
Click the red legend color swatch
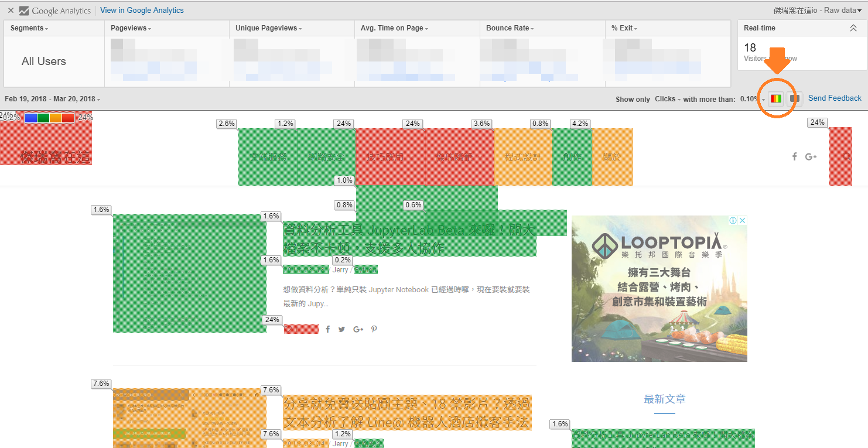[x=68, y=118]
